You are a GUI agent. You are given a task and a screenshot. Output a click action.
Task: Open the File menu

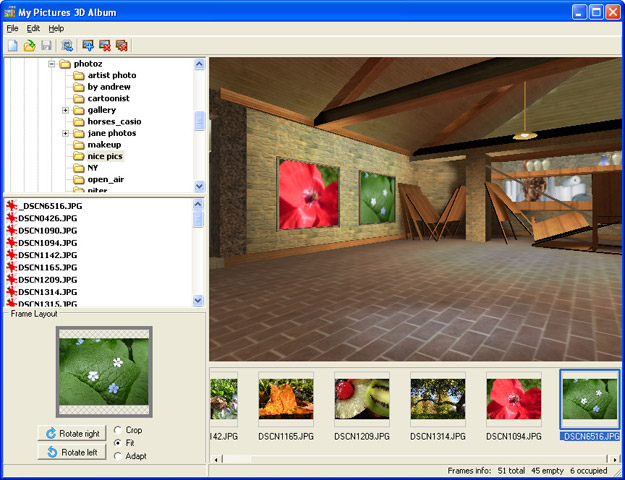[x=13, y=28]
